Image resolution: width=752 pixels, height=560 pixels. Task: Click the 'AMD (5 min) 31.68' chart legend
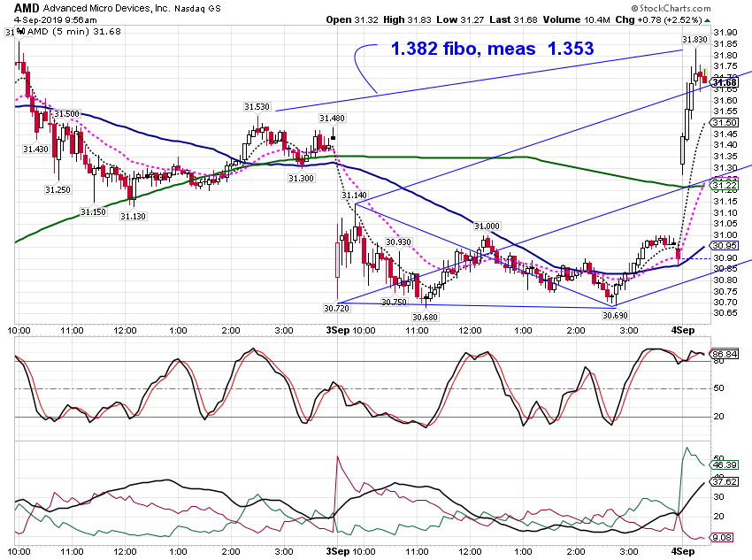(x=73, y=32)
